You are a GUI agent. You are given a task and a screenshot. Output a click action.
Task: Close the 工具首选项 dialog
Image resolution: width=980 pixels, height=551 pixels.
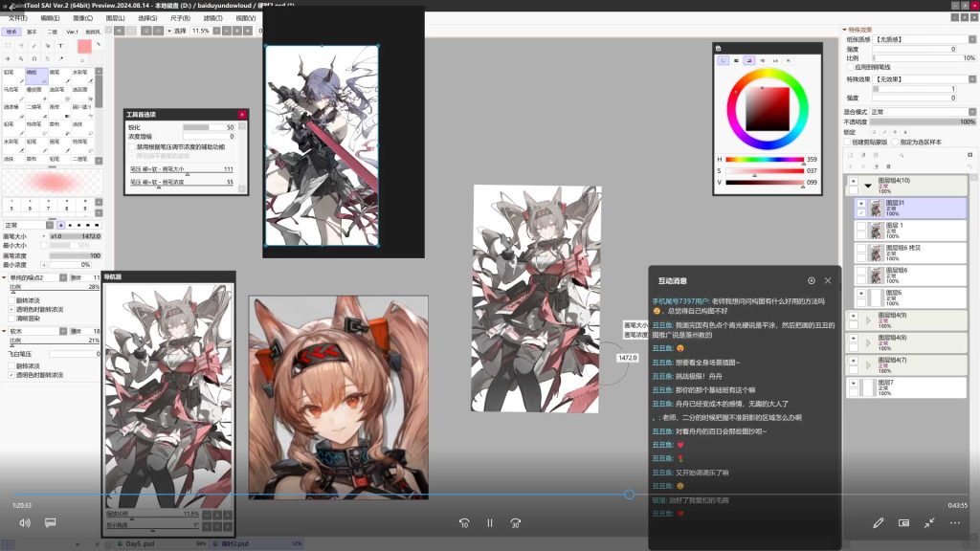[x=242, y=115]
